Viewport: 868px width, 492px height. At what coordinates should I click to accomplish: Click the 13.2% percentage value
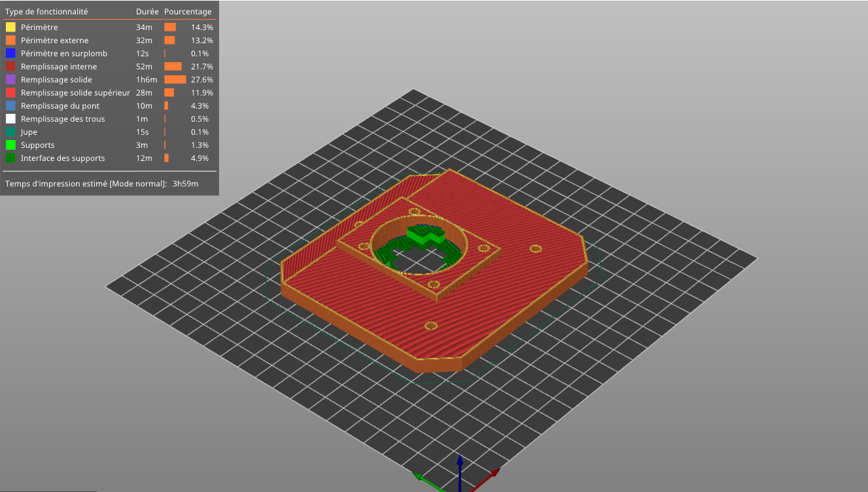coord(201,41)
